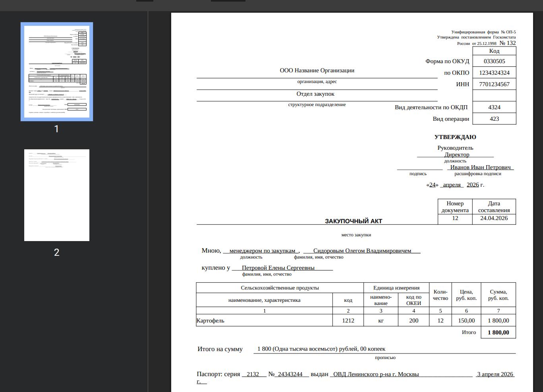Click the passport series 2132
Image resolution: width=543 pixels, height=392 pixels.
click(x=253, y=374)
